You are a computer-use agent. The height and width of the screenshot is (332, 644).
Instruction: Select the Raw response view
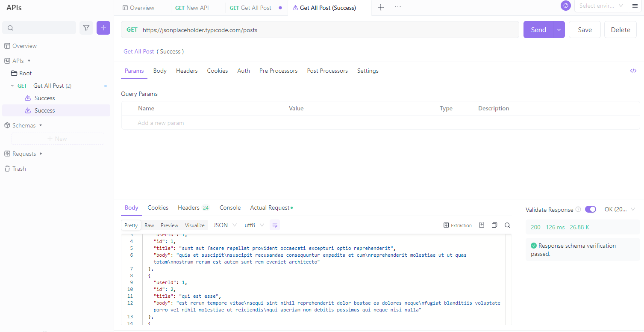[149, 225]
